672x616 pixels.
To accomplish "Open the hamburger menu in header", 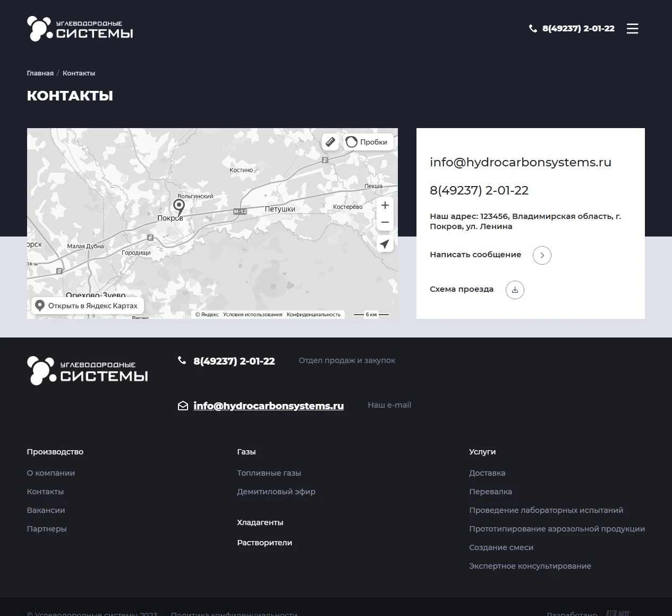I will click(632, 29).
